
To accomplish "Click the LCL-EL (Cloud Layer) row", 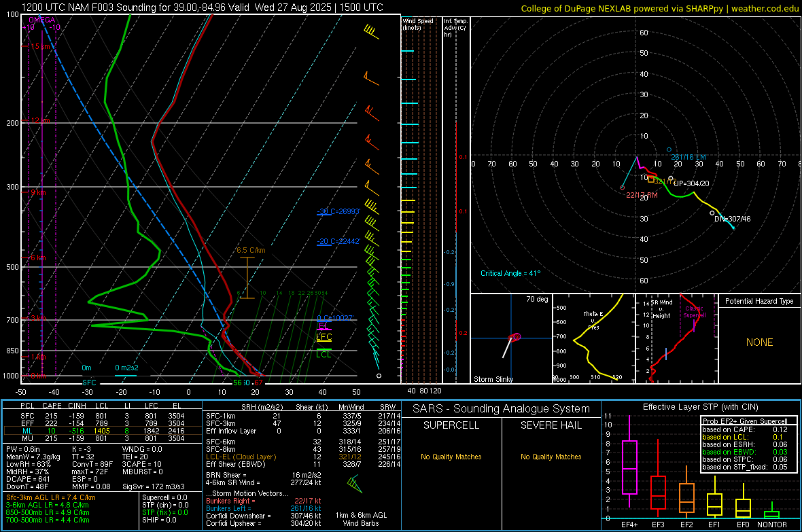I will pyautogui.click(x=303, y=457).
